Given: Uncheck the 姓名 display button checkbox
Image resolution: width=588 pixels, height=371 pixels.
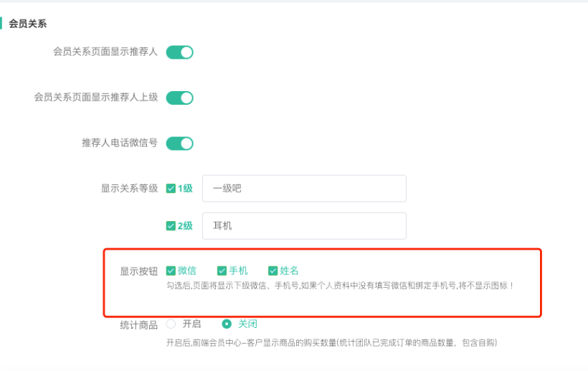Looking at the screenshot, I should pyautogui.click(x=272, y=271).
